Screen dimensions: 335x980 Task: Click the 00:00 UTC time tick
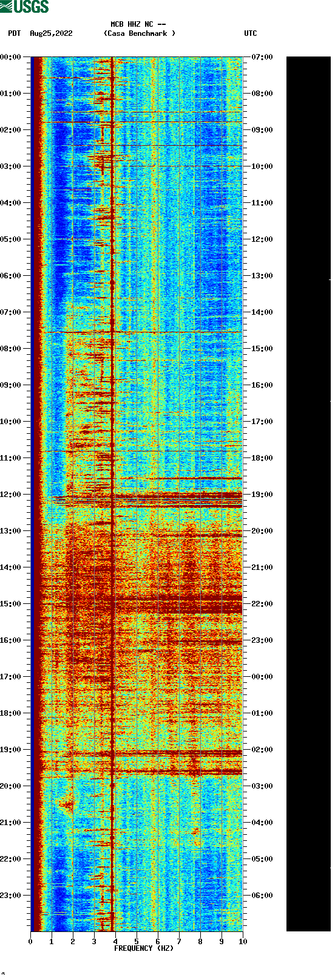pos(262,677)
